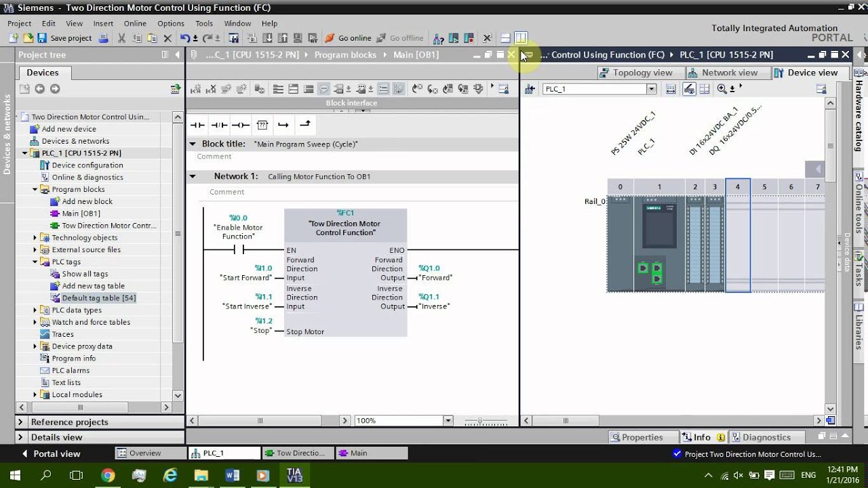Toggle network comments display icon

[324, 89]
